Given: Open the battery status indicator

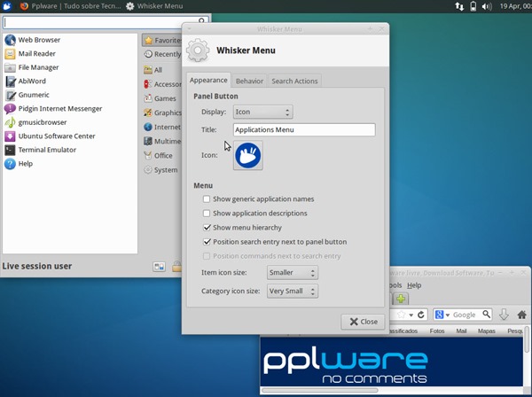Looking at the screenshot, I should click(x=473, y=6).
